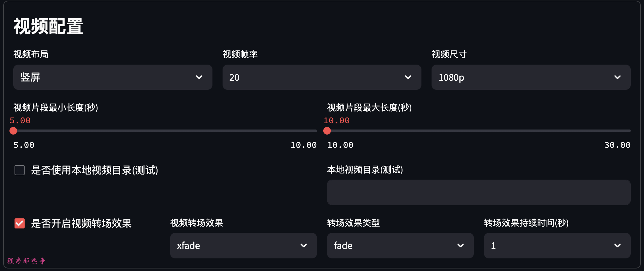
Task: Click the 本地视频目录(测试) text input field
Action: point(479,192)
